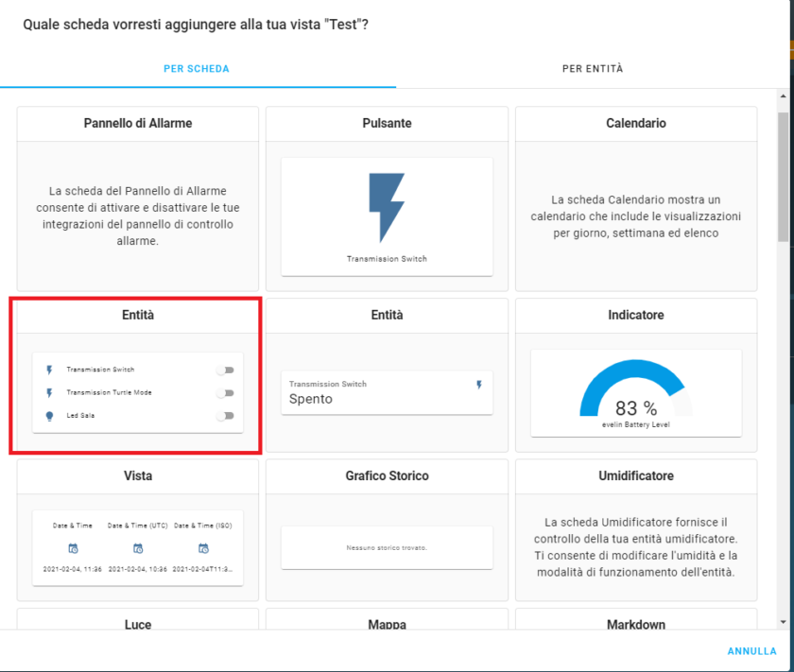Click the flash icon beside Transmission Turtle Mode
The height and width of the screenshot is (672, 794).
49,393
